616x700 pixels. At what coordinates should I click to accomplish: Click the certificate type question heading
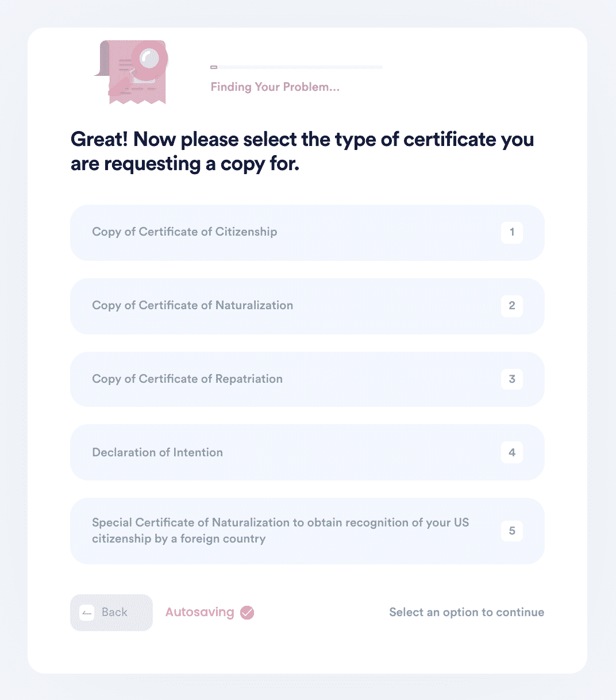pyautogui.click(x=302, y=152)
